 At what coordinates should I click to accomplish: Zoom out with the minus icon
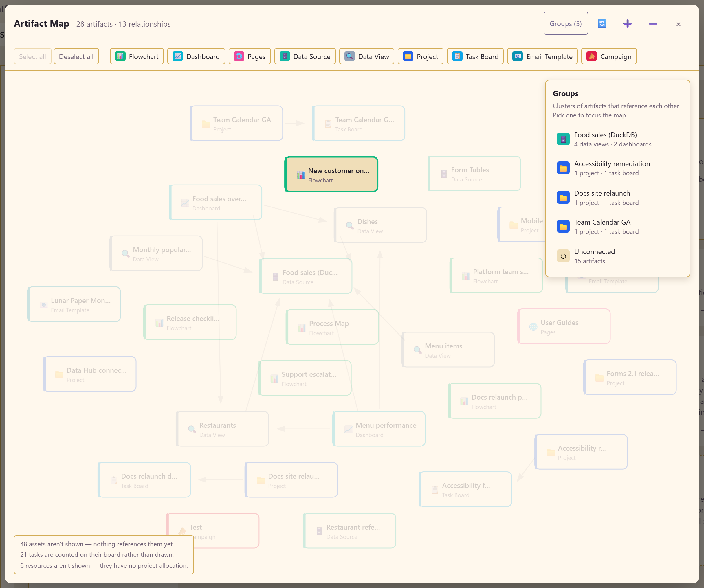pyautogui.click(x=653, y=23)
